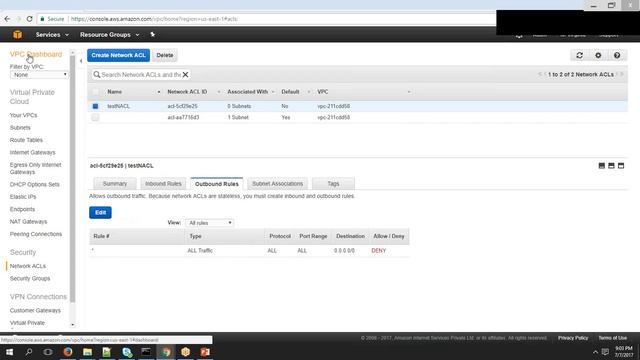Open Windows taskbar search
The image size is (640, 360).
[29, 352]
